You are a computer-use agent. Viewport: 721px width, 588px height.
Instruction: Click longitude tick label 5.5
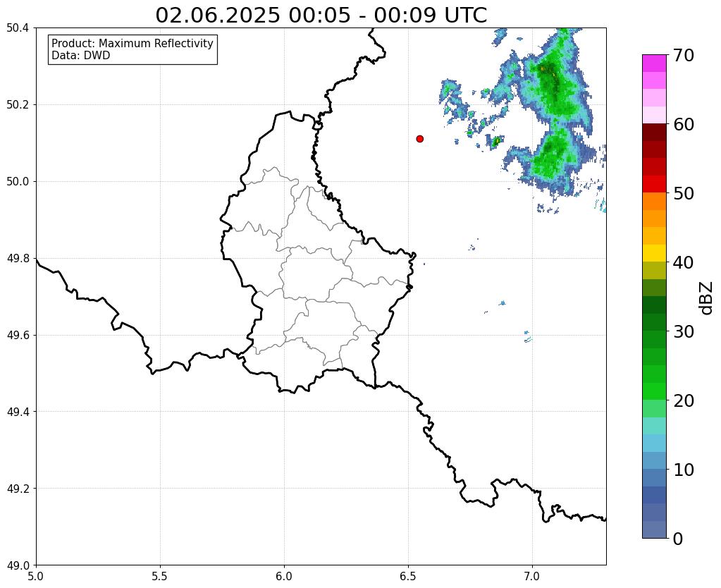160,576
